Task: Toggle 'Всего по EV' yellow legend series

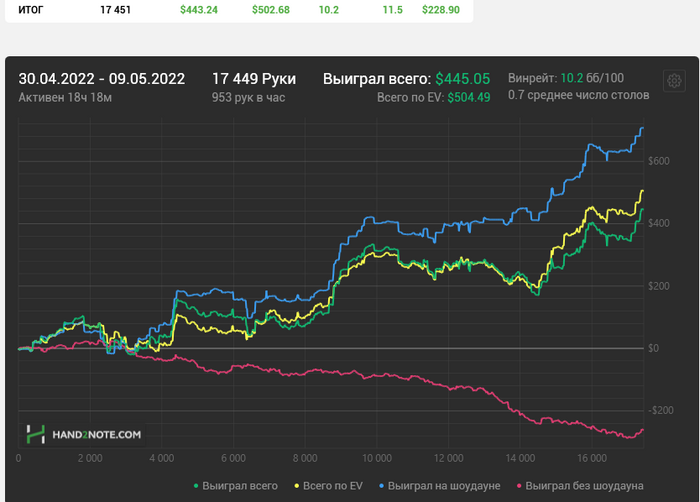Action: tap(329, 486)
